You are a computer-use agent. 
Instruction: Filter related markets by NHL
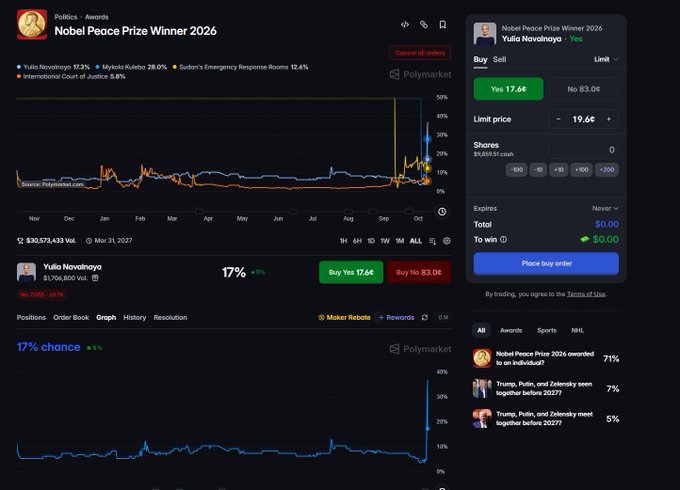click(577, 330)
